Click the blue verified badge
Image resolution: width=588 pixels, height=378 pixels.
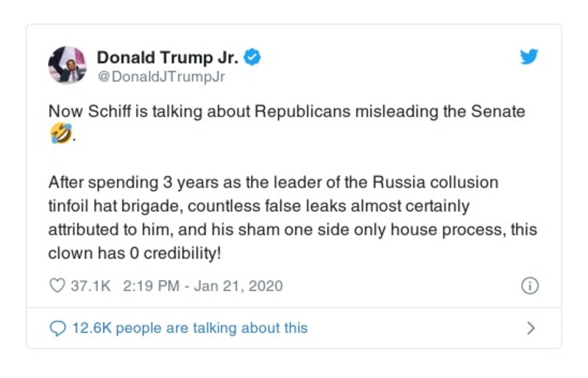click(252, 57)
